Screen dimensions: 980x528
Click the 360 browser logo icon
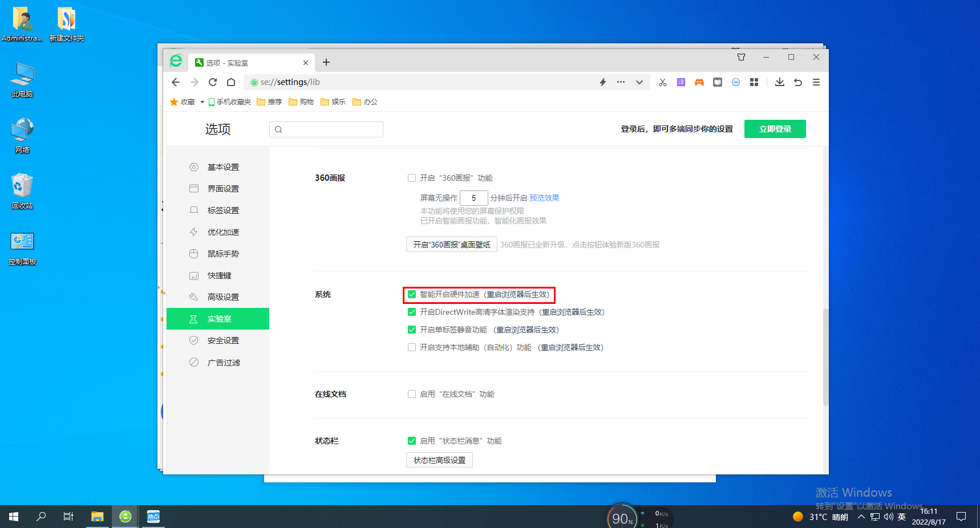point(176,61)
